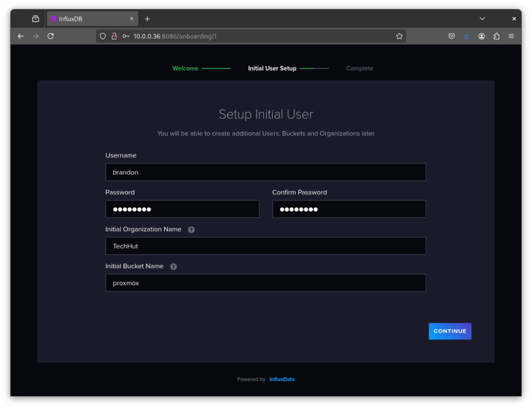Click the account profile icon in the toolbar
532x408 pixels.
tap(481, 36)
